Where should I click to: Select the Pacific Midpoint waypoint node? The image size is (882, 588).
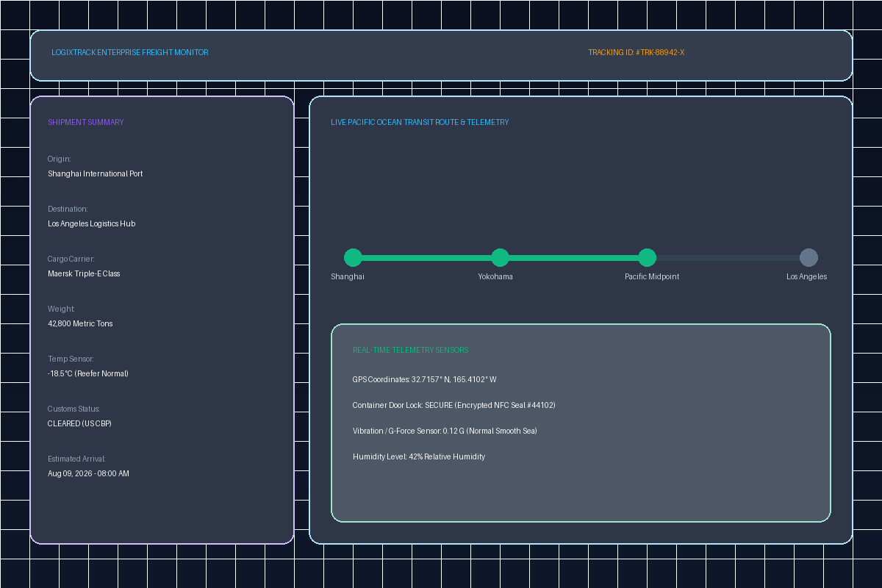[x=647, y=257]
